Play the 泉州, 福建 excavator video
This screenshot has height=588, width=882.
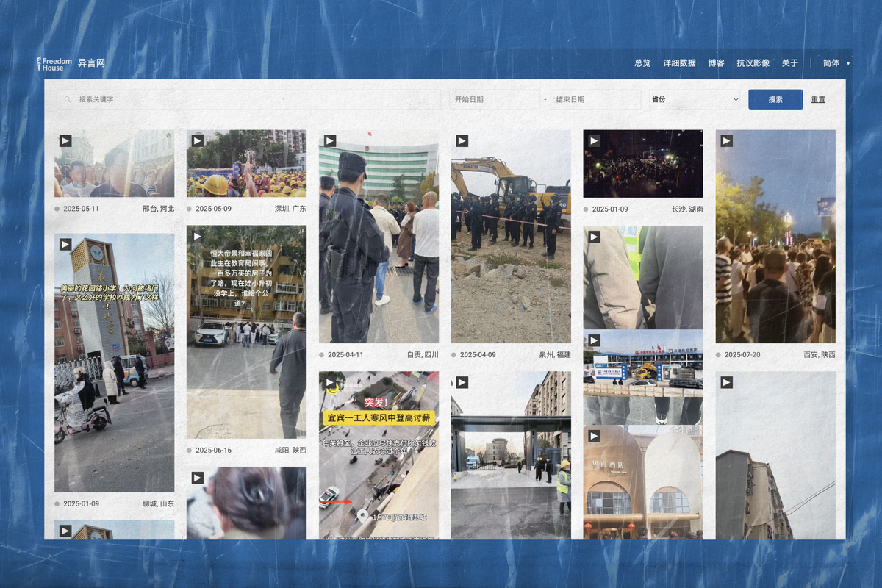coord(462,141)
